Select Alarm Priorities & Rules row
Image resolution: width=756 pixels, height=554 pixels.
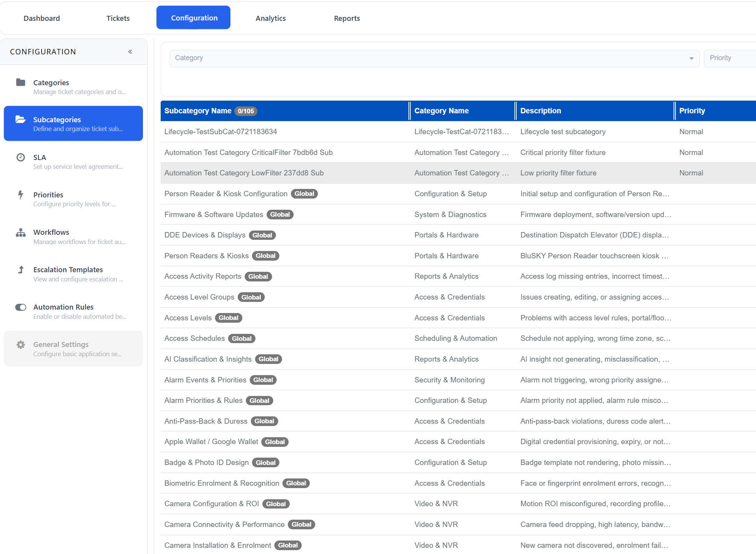click(x=458, y=401)
